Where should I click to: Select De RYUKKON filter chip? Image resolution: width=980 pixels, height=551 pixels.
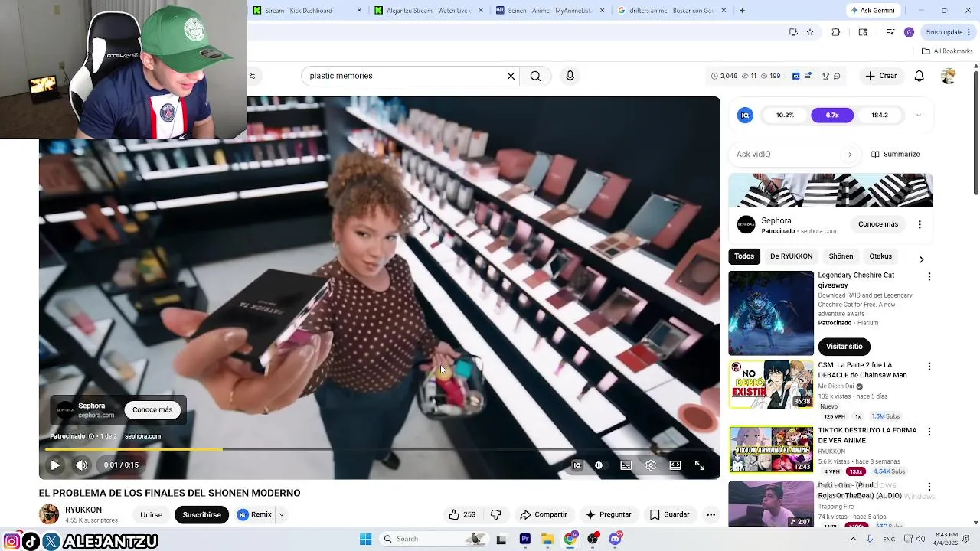pyautogui.click(x=791, y=256)
